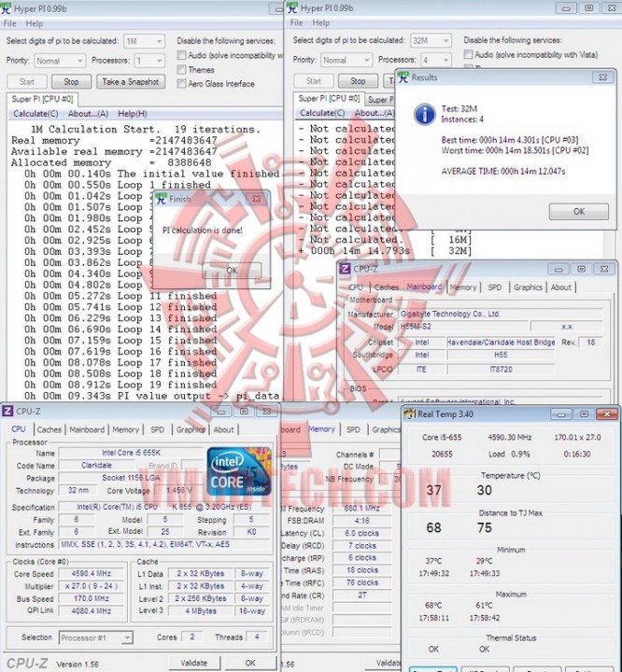The image size is (622, 672).
Task: Click the pi icon in Finish dialog title
Action: [162, 199]
